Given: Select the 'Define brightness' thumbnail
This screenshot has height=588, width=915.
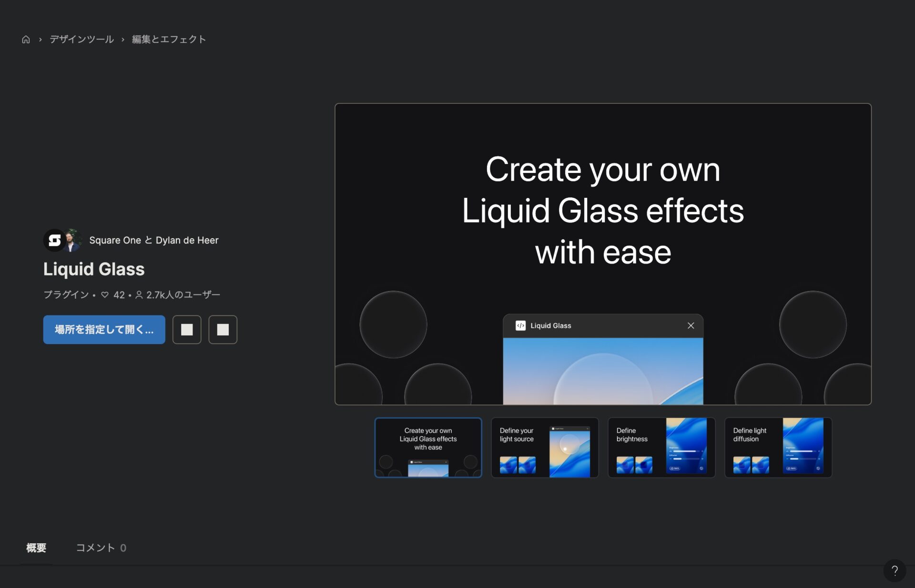Looking at the screenshot, I should point(661,447).
